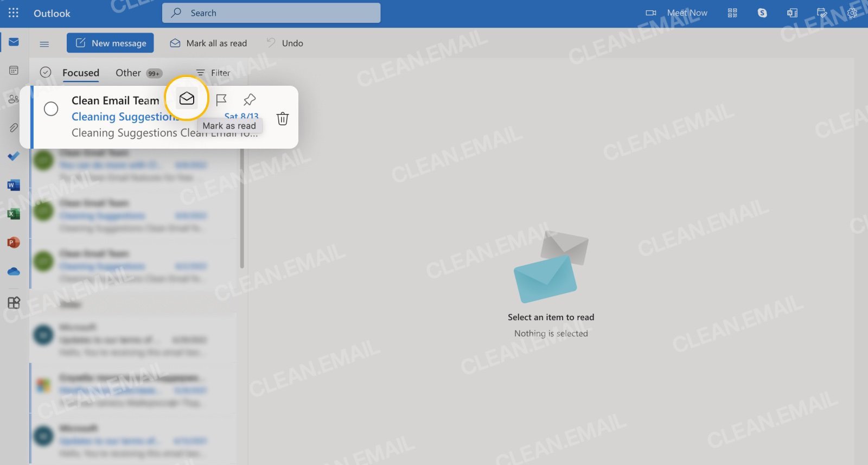Open Excel from the left sidebar
This screenshot has height=465, width=868.
pyautogui.click(x=14, y=214)
